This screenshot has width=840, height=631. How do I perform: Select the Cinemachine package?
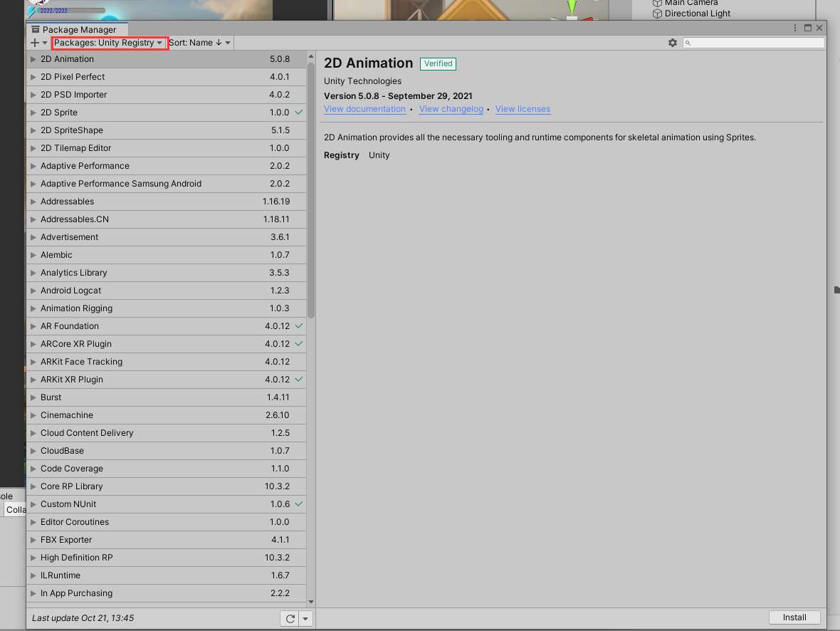click(x=166, y=415)
